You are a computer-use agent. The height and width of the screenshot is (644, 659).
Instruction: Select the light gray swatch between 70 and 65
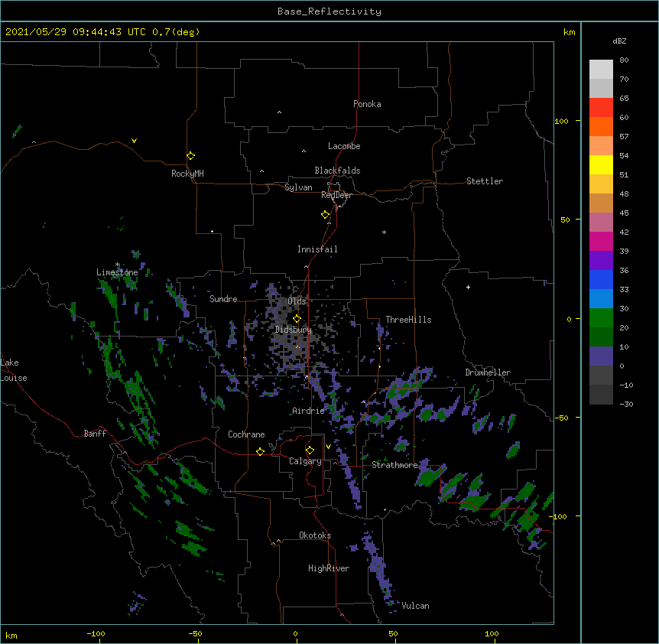coord(601,88)
